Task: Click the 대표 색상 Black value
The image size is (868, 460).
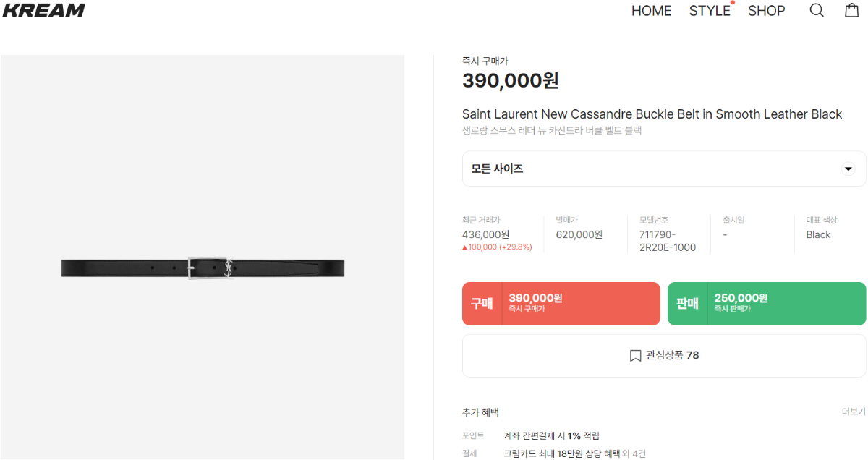Action: pos(818,234)
